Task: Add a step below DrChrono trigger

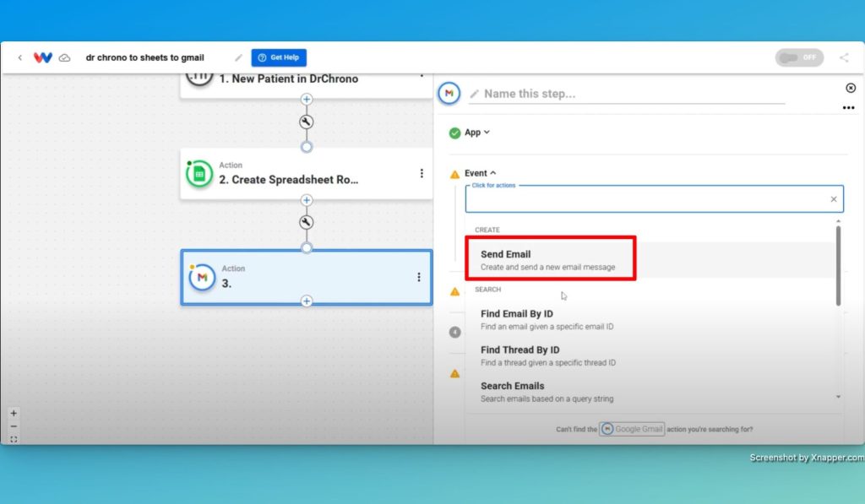Action: point(307,100)
